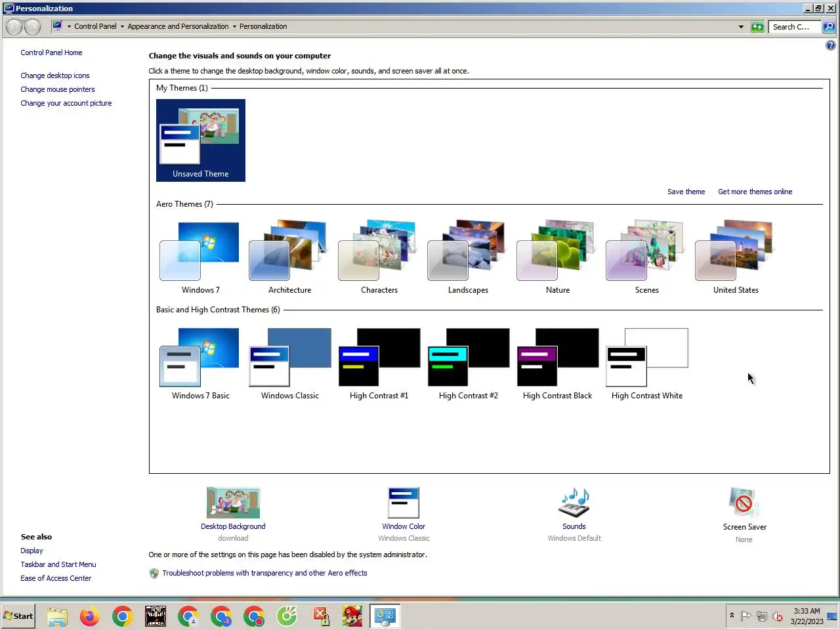Click the Action Center flag tray icon
This screenshot has width=840, height=630.
pyautogui.click(x=745, y=616)
